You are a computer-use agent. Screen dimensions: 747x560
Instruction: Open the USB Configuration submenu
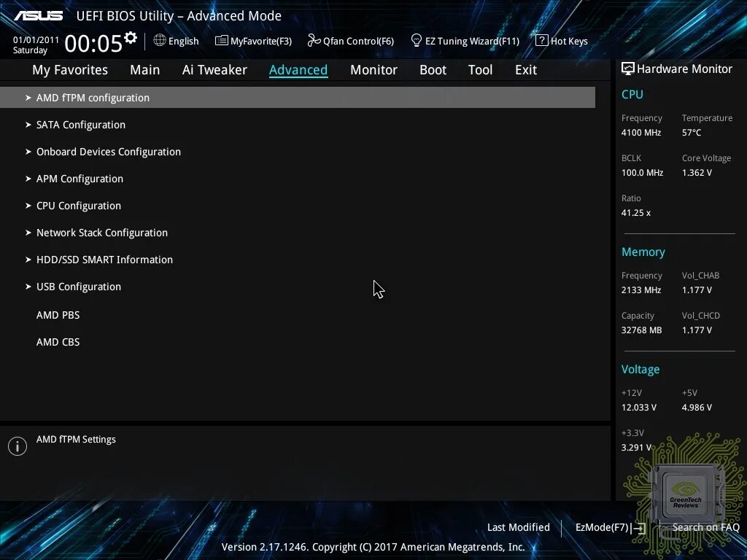(x=79, y=287)
